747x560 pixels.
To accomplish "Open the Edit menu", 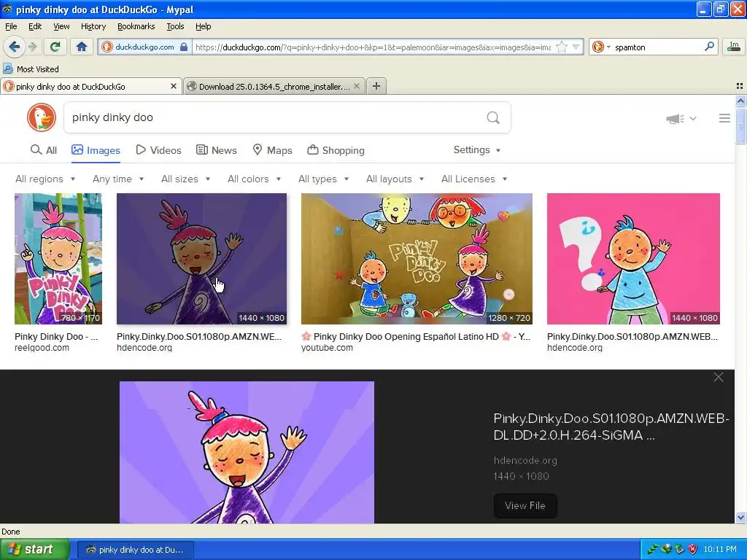I will pyautogui.click(x=35, y=26).
